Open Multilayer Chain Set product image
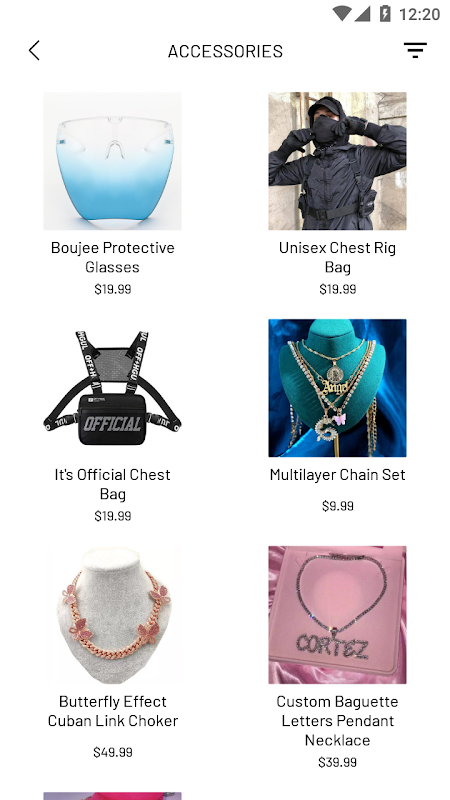The width and height of the screenshot is (450, 800). [x=337, y=388]
